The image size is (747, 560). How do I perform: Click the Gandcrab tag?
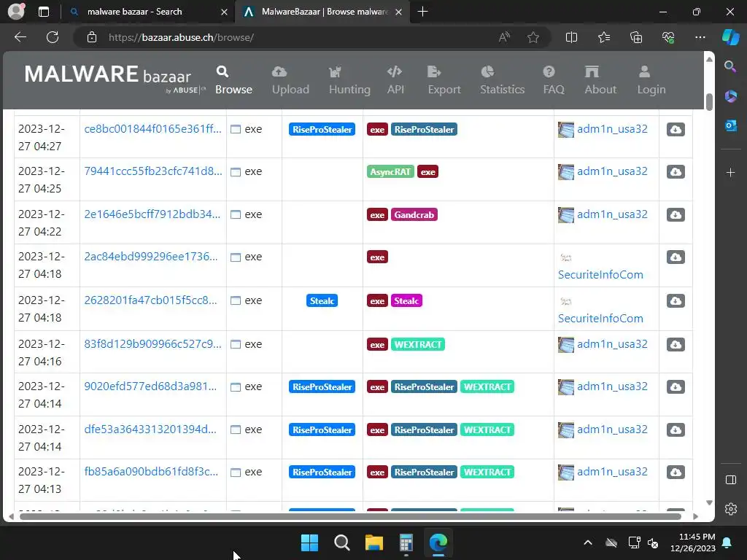click(414, 215)
